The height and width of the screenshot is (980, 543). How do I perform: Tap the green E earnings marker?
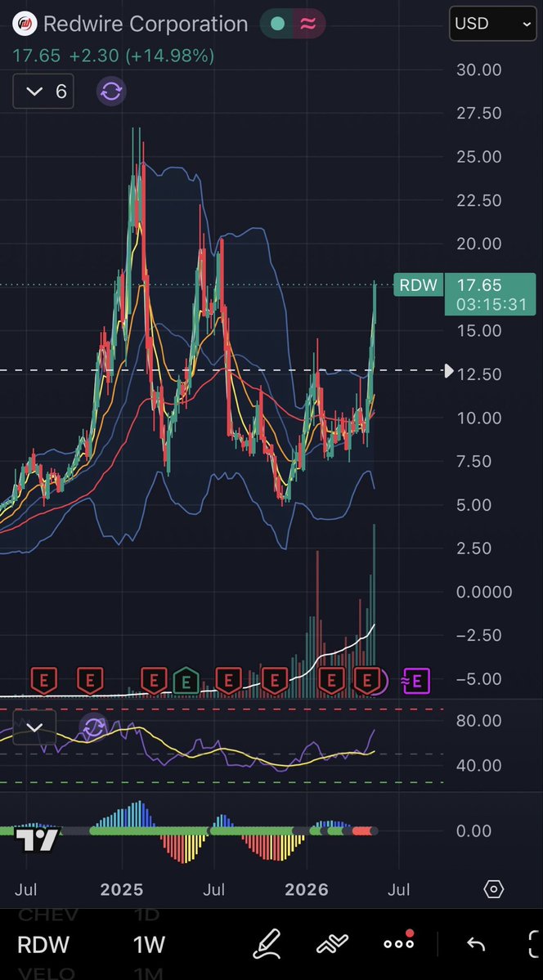[x=186, y=681]
